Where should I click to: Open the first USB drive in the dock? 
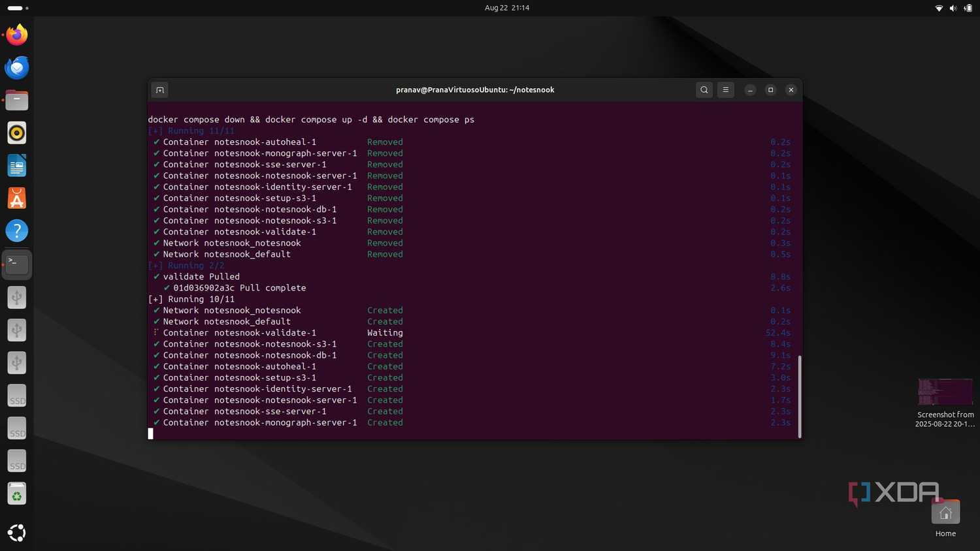17,297
